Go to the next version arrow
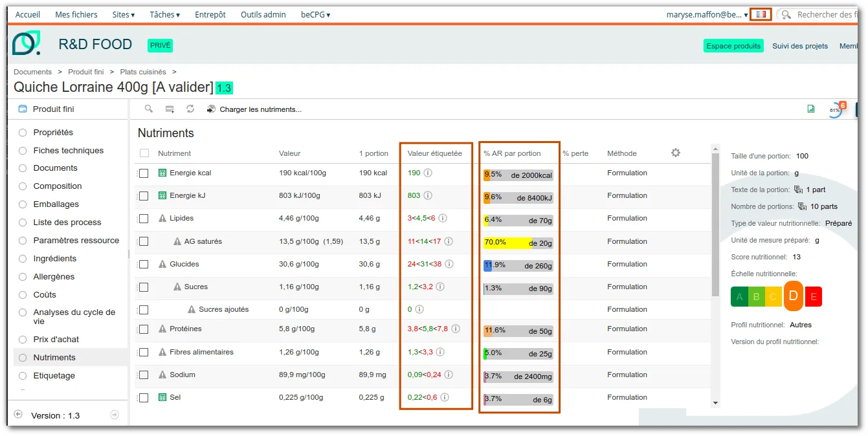868x436 pixels. (115, 415)
